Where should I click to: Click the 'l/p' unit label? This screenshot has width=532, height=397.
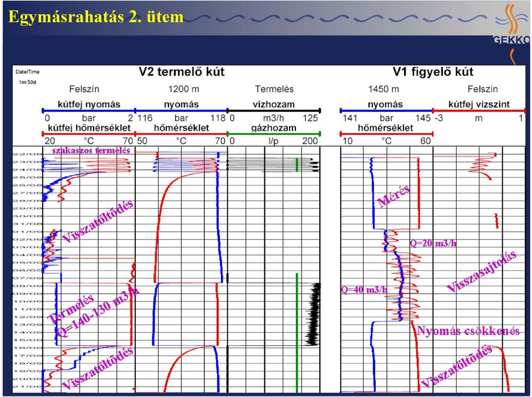pyautogui.click(x=273, y=141)
